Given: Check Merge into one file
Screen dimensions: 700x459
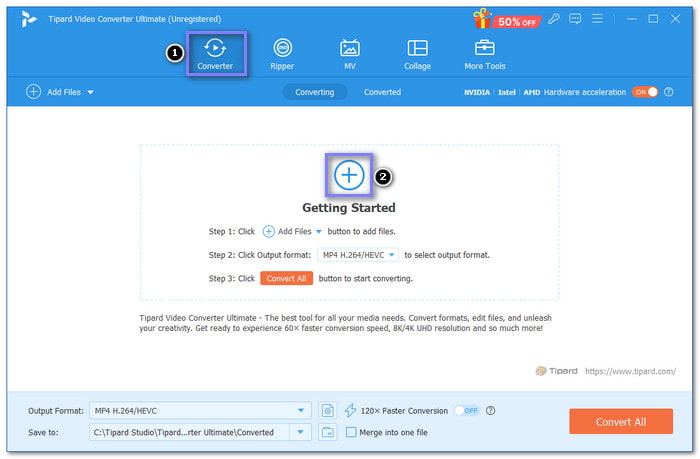Looking at the screenshot, I should pyautogui.click(x=351, y=432).
